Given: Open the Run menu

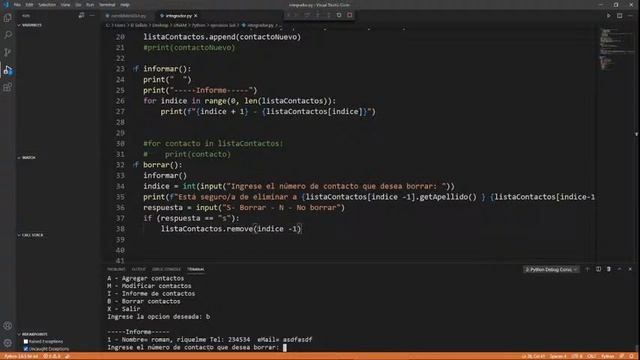Looking at the screenshot, I should point(90,5).
